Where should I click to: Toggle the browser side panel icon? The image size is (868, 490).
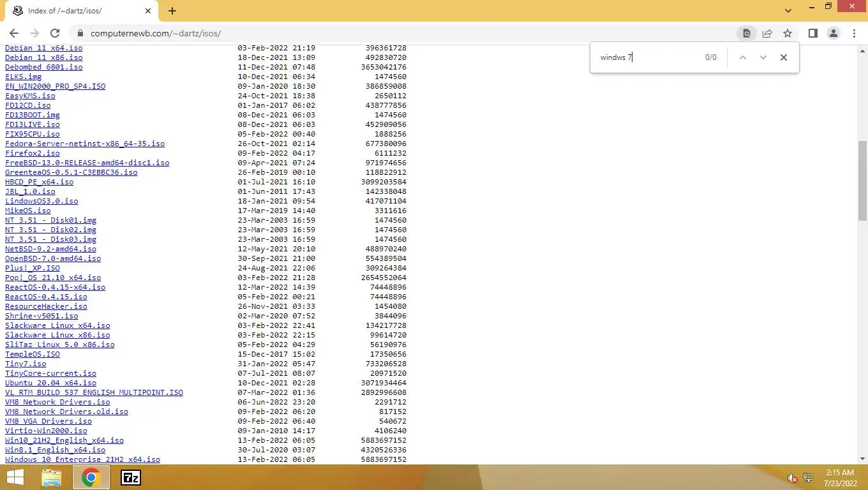coord(813,33)
